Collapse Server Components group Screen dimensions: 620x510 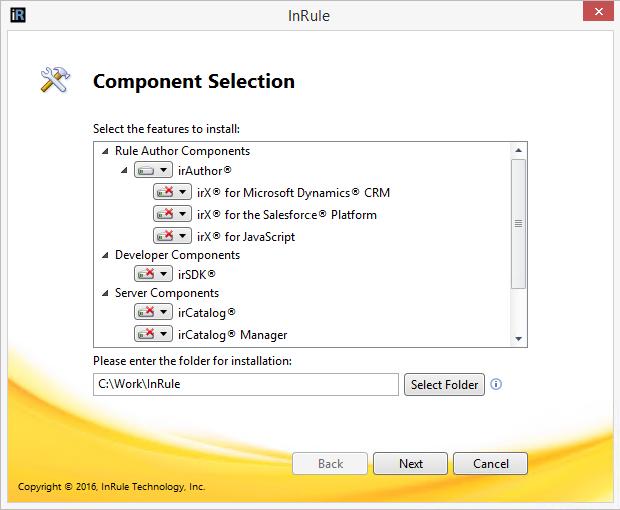105,293
